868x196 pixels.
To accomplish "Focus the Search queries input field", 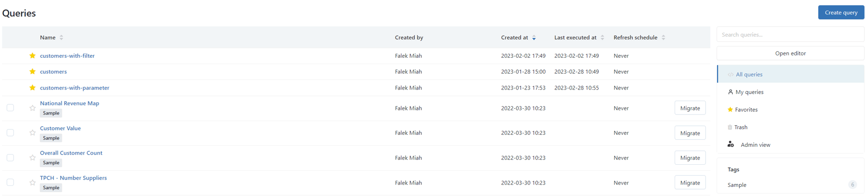I will (790, 35).
